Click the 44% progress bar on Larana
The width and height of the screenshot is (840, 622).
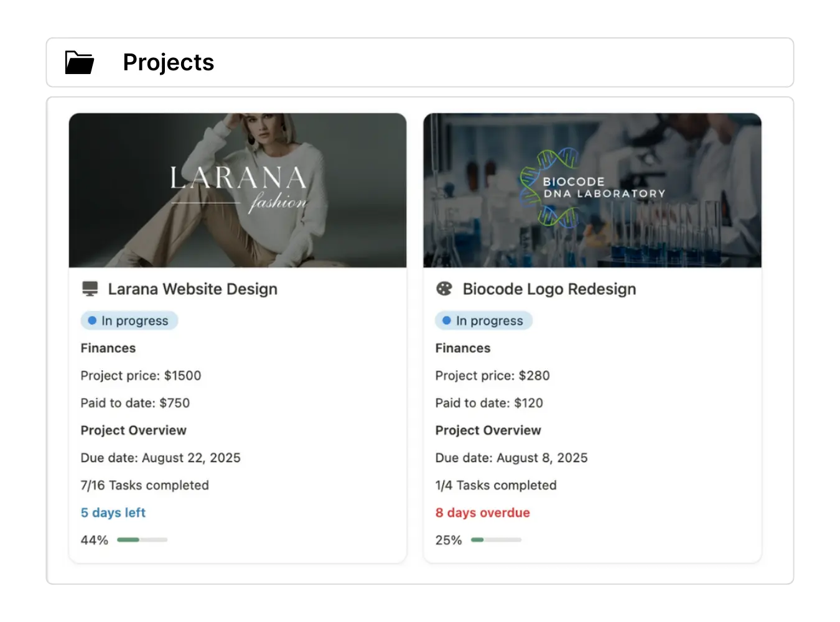142,540
